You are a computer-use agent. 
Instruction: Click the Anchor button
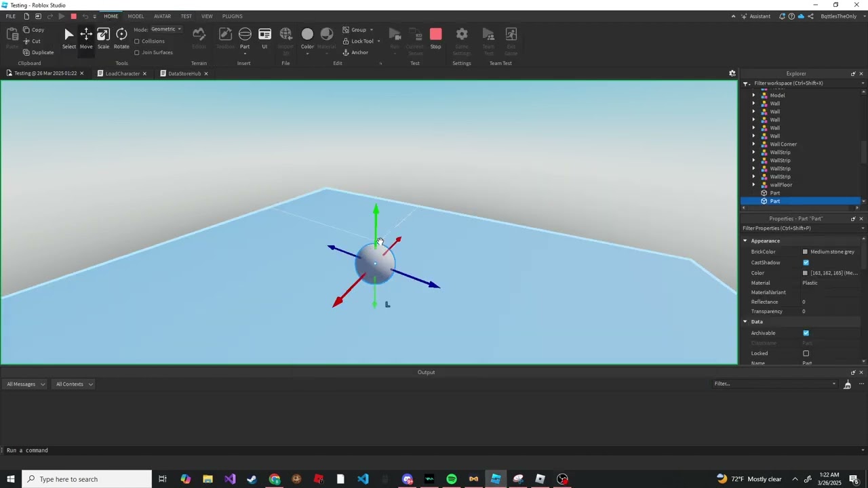355,53
